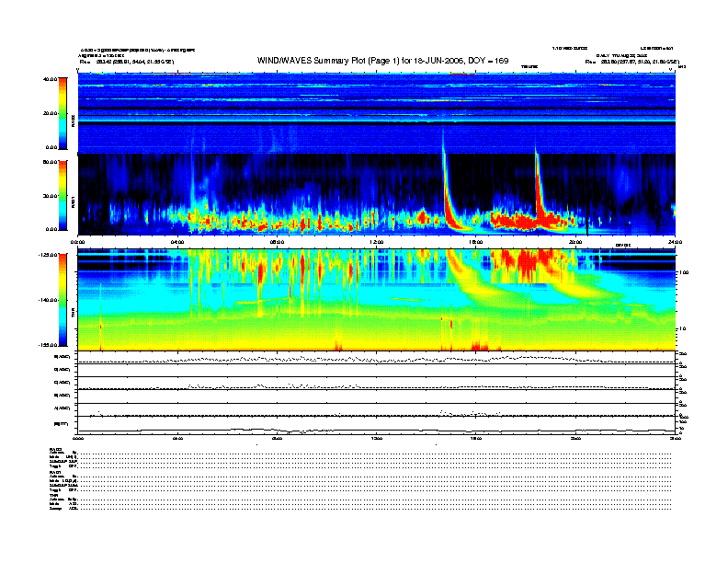The width and height of the screenshot is (728, 563).
Task: Click the WIND/WAVES Summary Plot title
Action: coord(382,61)
